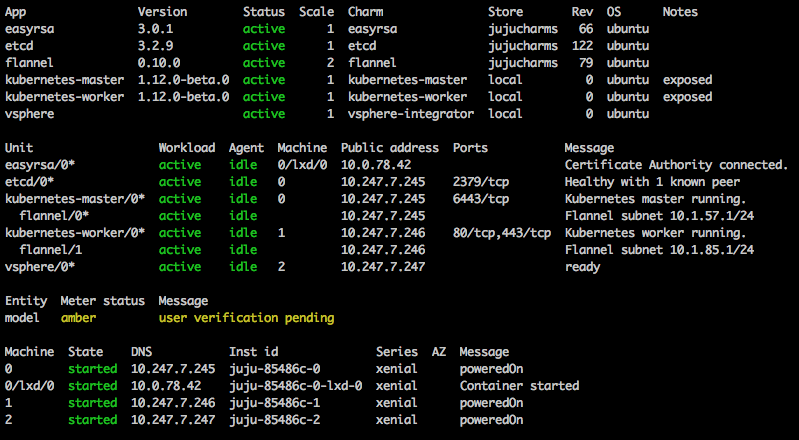Click the 2379/tcp port entry

pyautogui.click(x=481, y=182)
